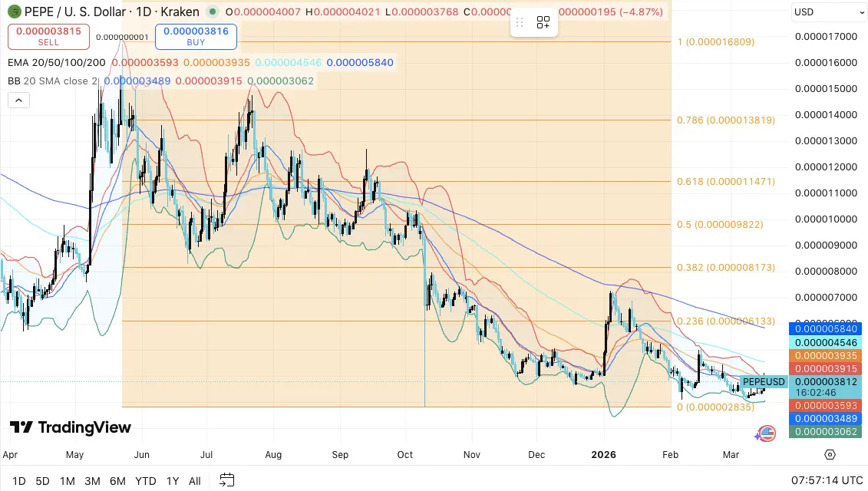
Task: Click the PEPEUSD countdown price label
Action: pos(825,387)
